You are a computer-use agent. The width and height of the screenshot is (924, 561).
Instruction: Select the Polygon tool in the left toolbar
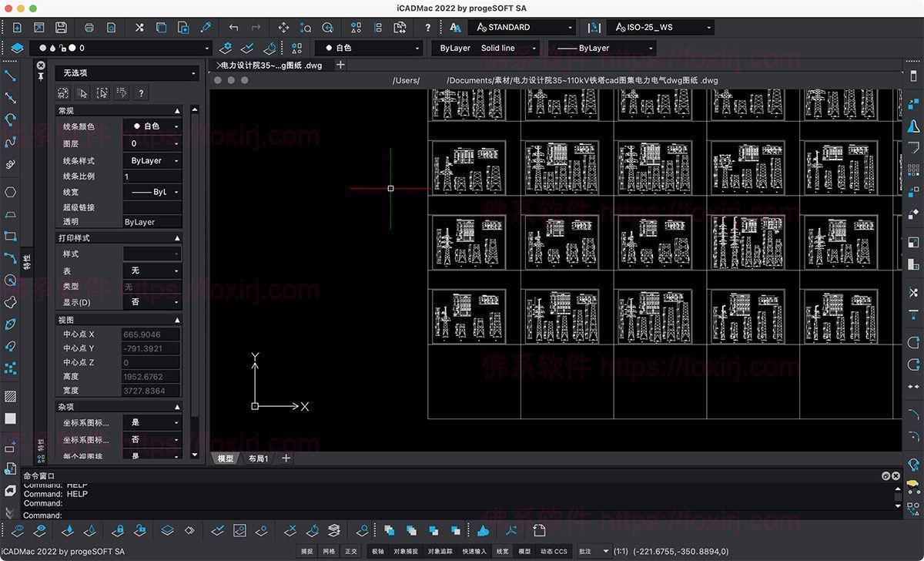point(11,192)
